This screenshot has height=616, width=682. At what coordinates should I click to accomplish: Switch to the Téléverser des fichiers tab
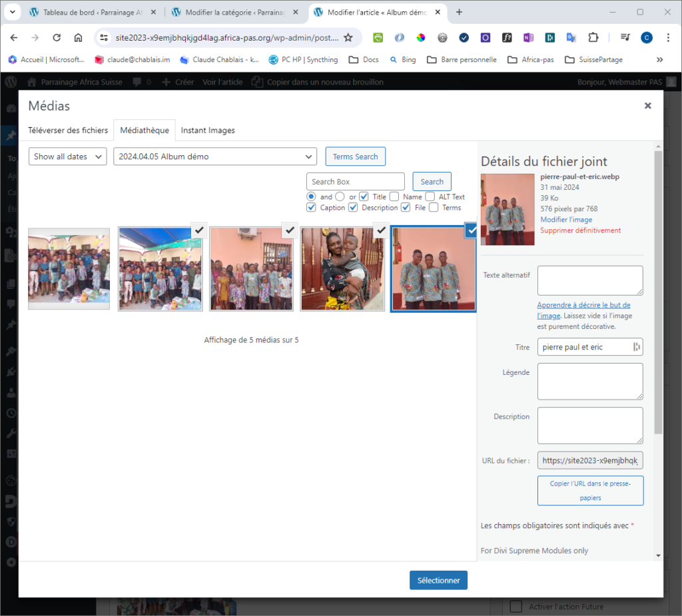(x=68, y=131)
